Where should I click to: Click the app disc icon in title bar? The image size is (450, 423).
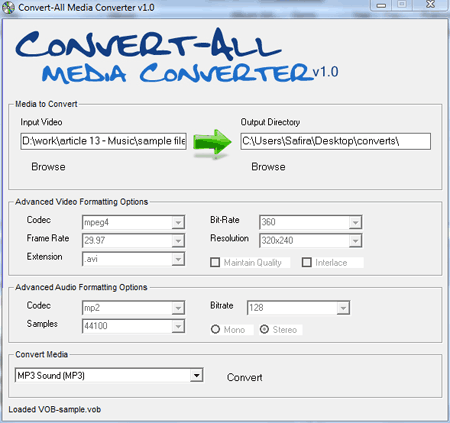(x=8, y=8)
